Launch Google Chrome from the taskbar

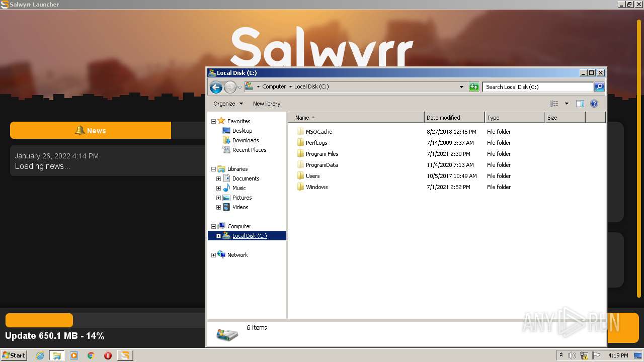tap(91, 355)
